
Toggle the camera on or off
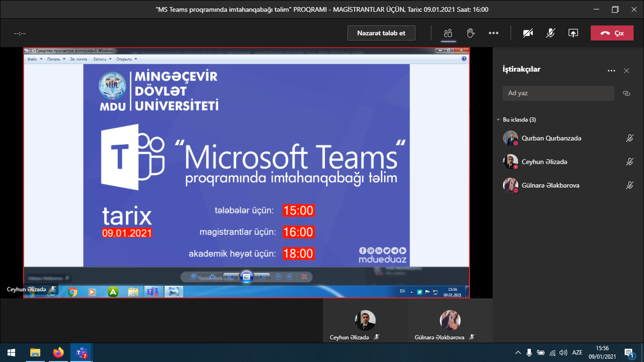(x=528, y=33)
